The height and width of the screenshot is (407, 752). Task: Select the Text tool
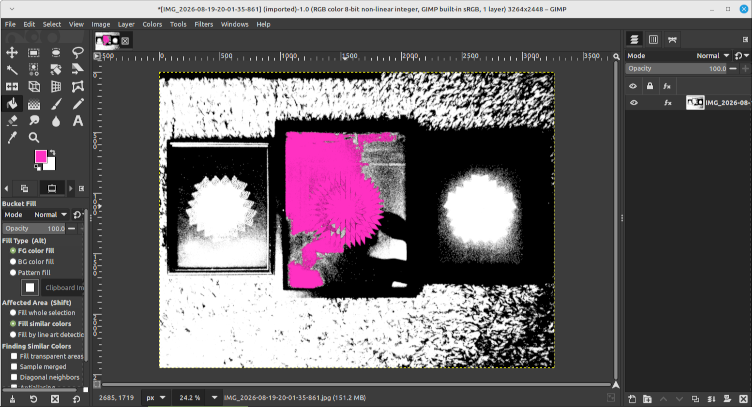click(x=78, y=121)
